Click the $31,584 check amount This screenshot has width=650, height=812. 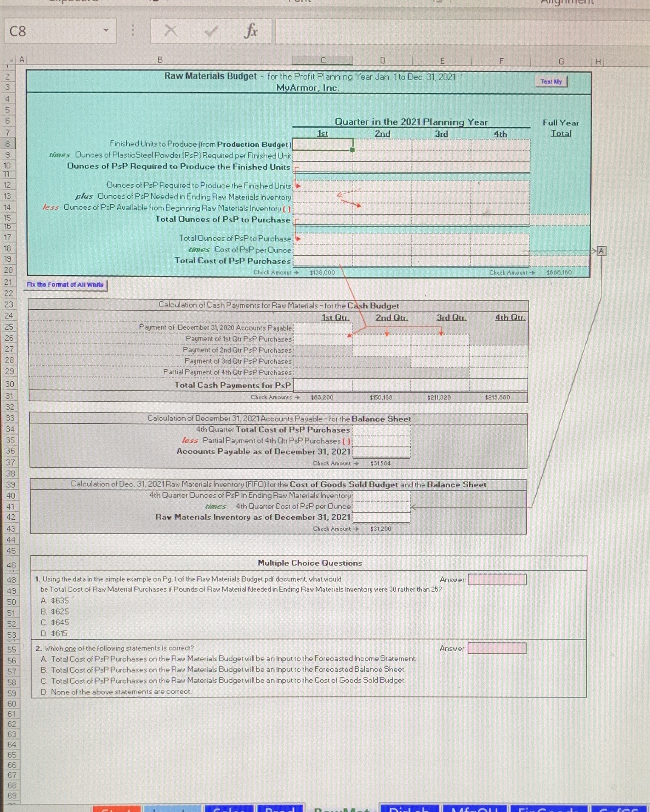coord(380,463)
